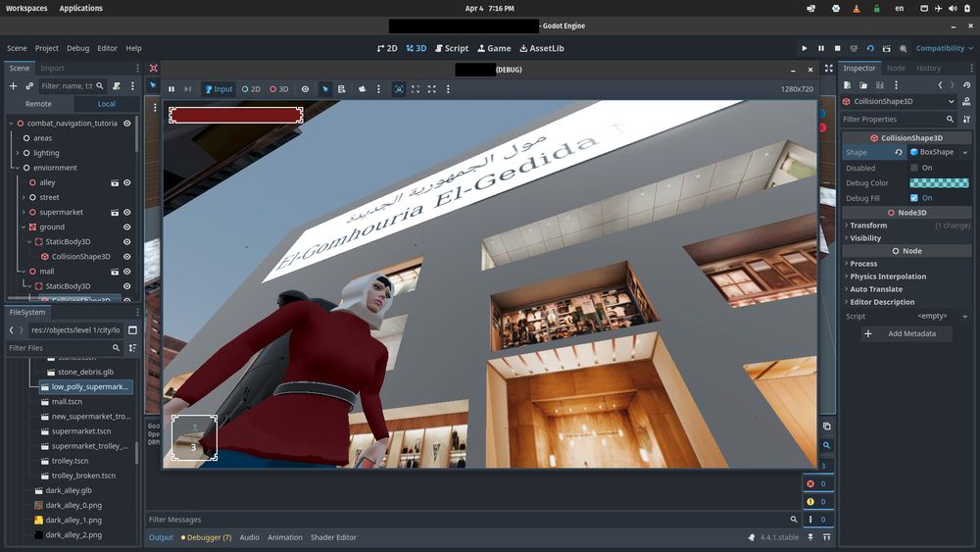Open the Scene dock options menu
Image resolution: width=980 pixels, height=552 pixels.
point(132,86)
